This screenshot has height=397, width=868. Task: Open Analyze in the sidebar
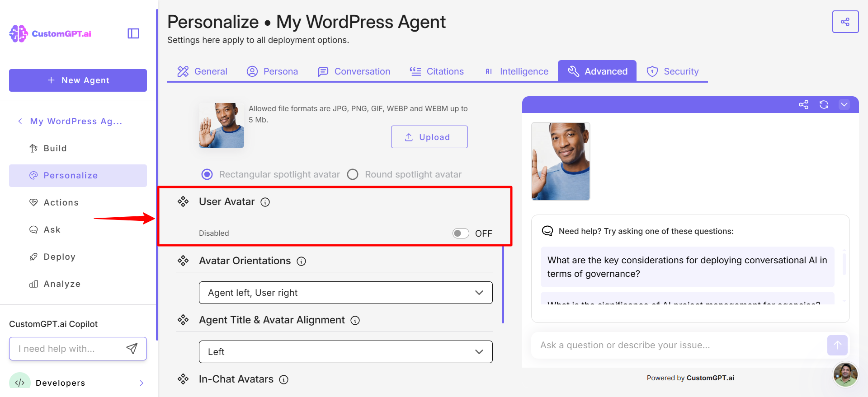tap(78, 284)
